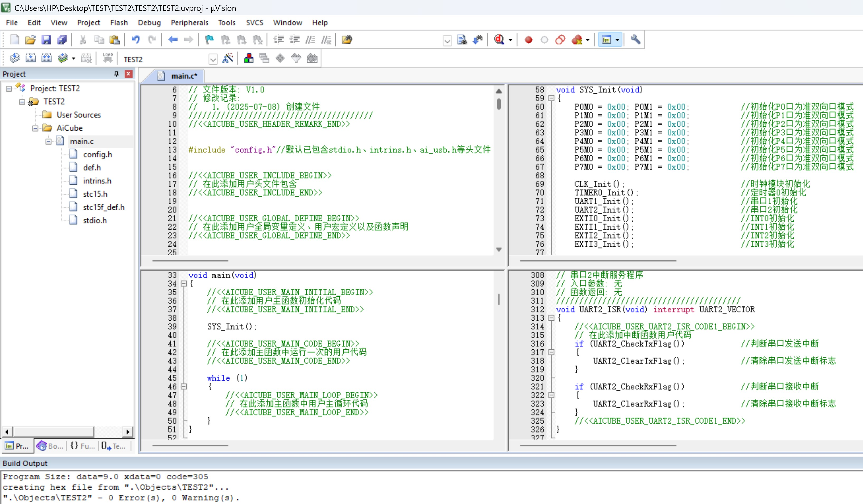The width and height of the screenshot is (863, 504).
Task: Collapse code fold at line 34
Action: point(184,283)
